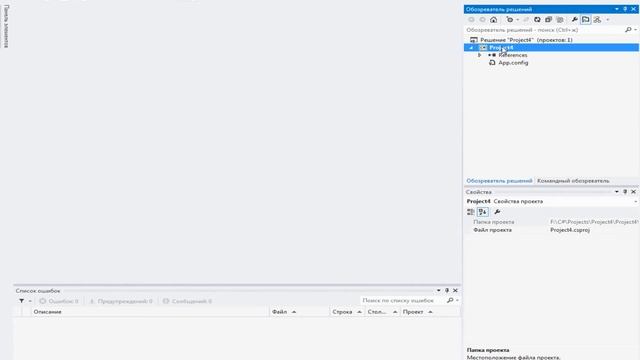Viewport: 640px width, 360px height.
Task: Open Solution Explorer window position menu
Action: (x=617, y=9)
